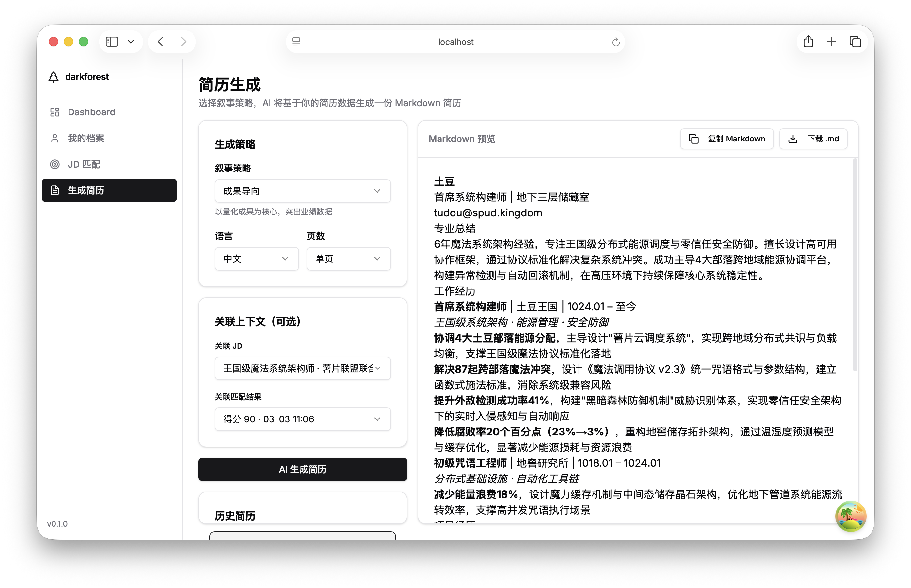The width and height of the screenshot is (911, 588).
Task: Open the 页数 dropdown showing 单页
Action: 348,258
